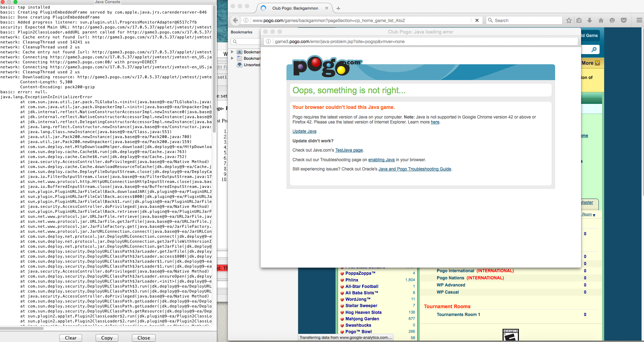Open a new tab with plus icon
Image resolution: width=644 pixels, height=342 pixels.
(338, 8)
